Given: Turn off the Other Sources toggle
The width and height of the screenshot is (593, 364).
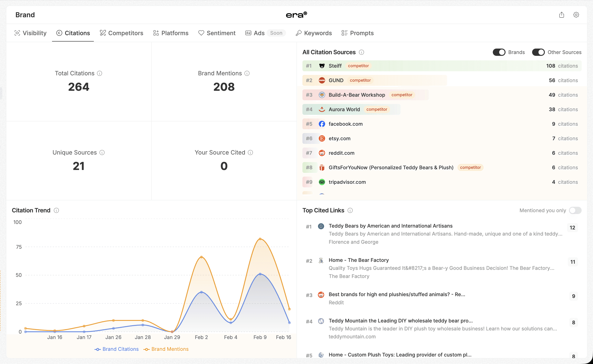Looking at the screenshot, I should 538,52.
